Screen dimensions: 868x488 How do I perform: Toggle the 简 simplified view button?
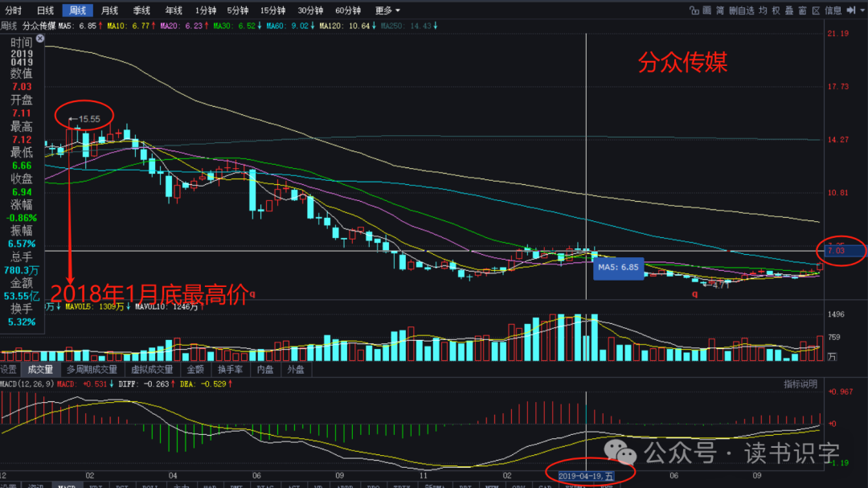tap(720, 10)
